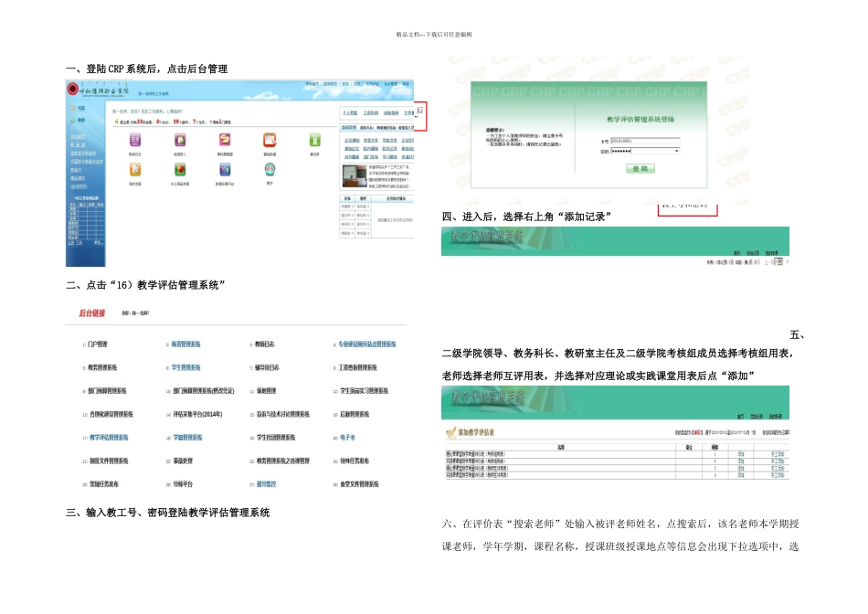Click the speaker notice icon beside task counts
868x614 pixels.
coord(116,122)
